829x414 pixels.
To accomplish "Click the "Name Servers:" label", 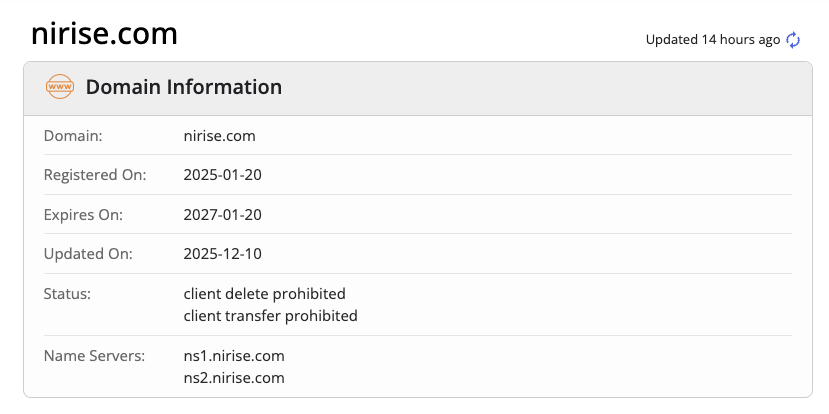I will [x=94, y=356].
